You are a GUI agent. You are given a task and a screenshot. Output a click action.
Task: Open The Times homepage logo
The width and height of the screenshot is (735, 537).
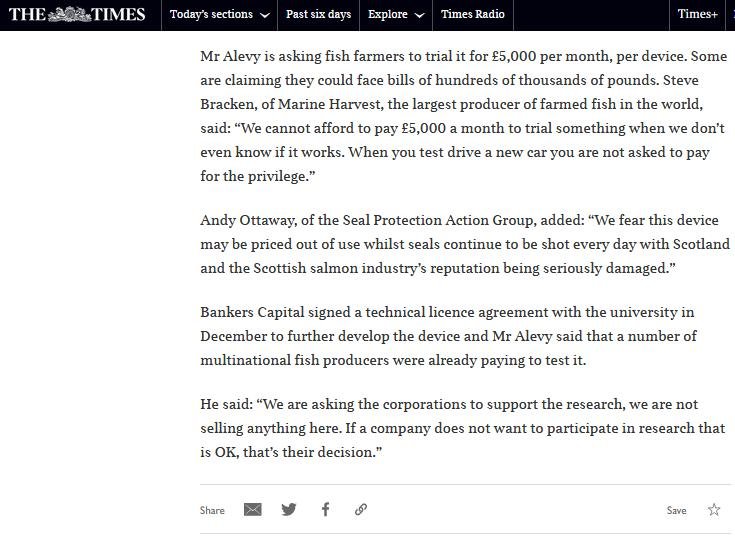coord(77,14)
